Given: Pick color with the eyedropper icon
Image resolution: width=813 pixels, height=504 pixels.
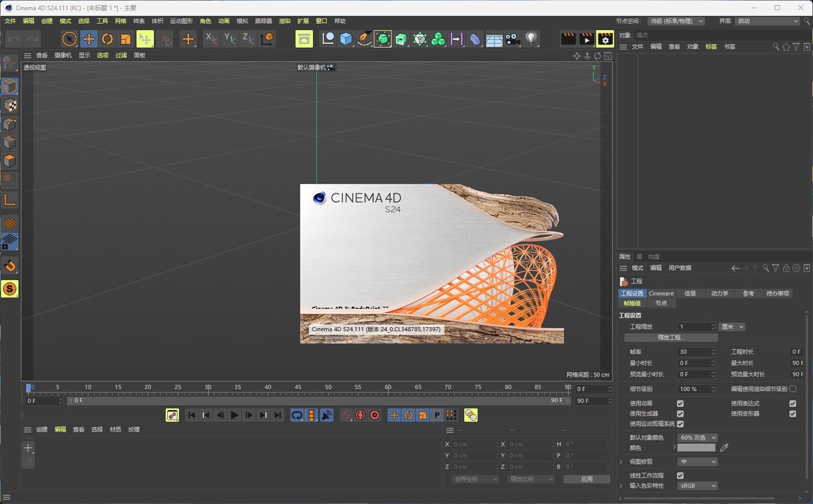Looking at the screenshot, I should (x=724, y=448).
